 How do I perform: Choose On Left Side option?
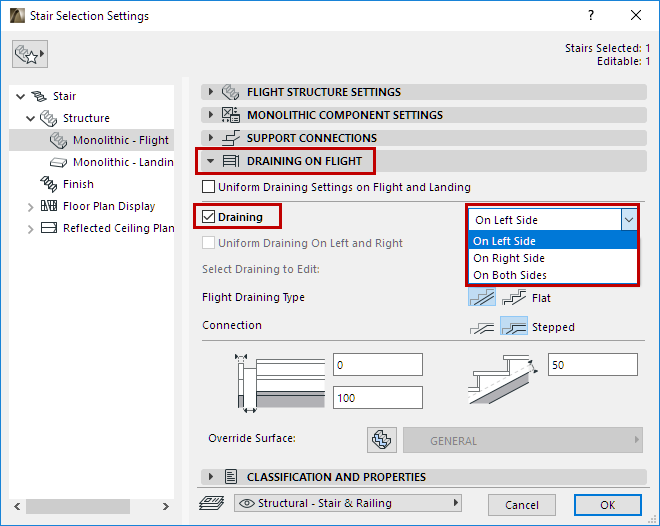click(x=553, y=241)
